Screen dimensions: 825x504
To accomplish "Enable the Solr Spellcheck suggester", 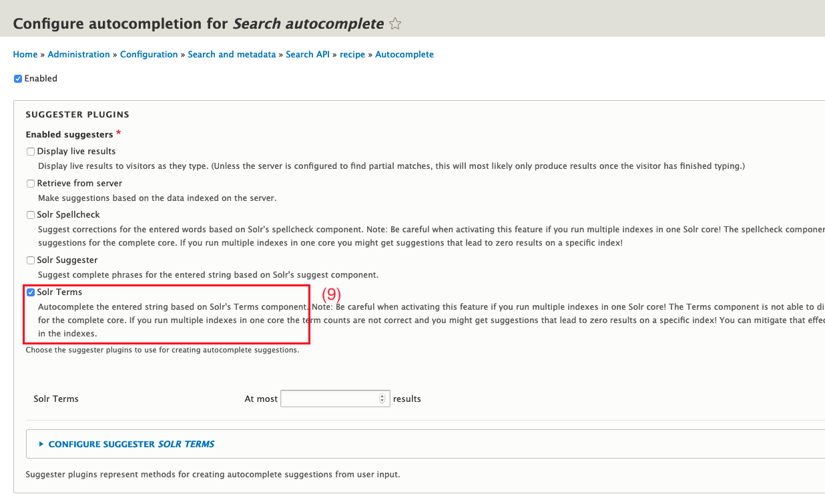I will click(31, 215).
